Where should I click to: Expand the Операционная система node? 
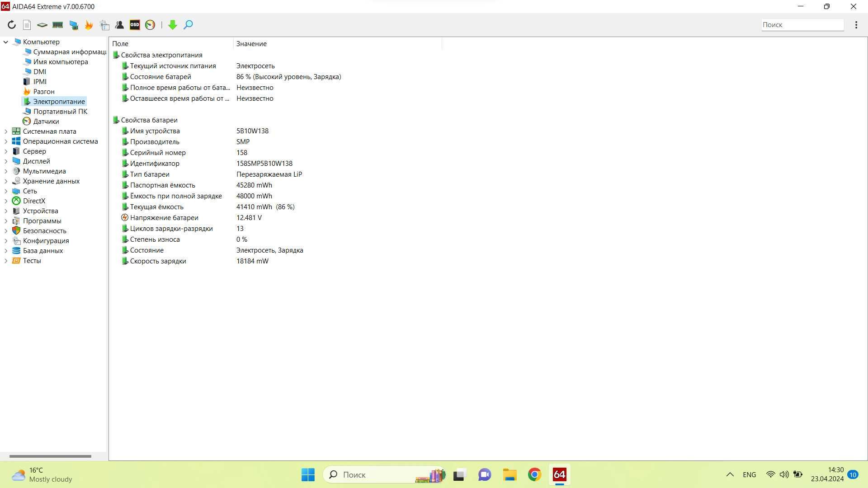6,141
